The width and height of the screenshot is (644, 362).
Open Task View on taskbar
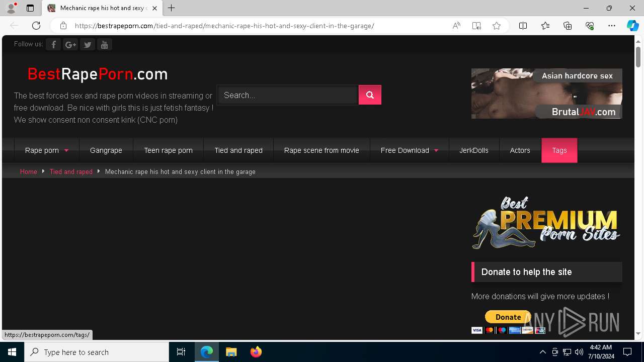pos(181,352)
